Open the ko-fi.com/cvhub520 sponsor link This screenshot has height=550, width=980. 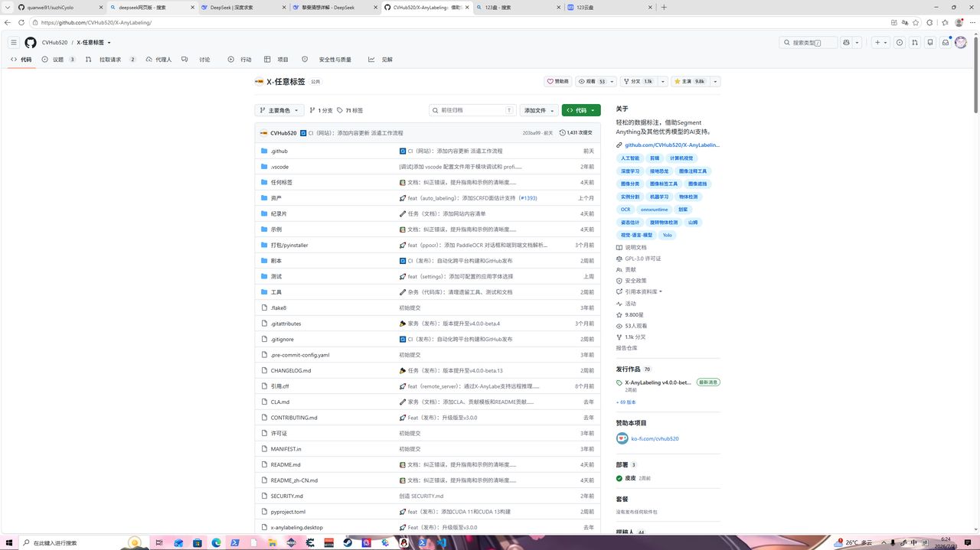[x=655, y=439]
